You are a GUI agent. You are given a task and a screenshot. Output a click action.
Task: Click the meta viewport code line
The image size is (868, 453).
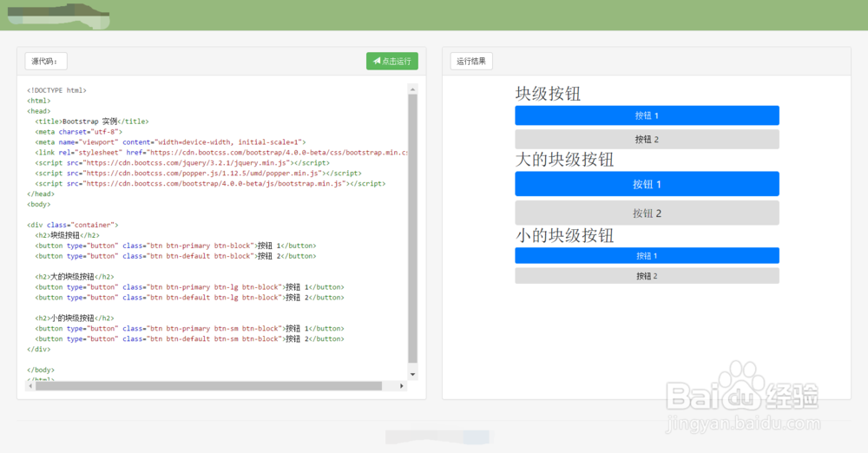tap(170, 142)
